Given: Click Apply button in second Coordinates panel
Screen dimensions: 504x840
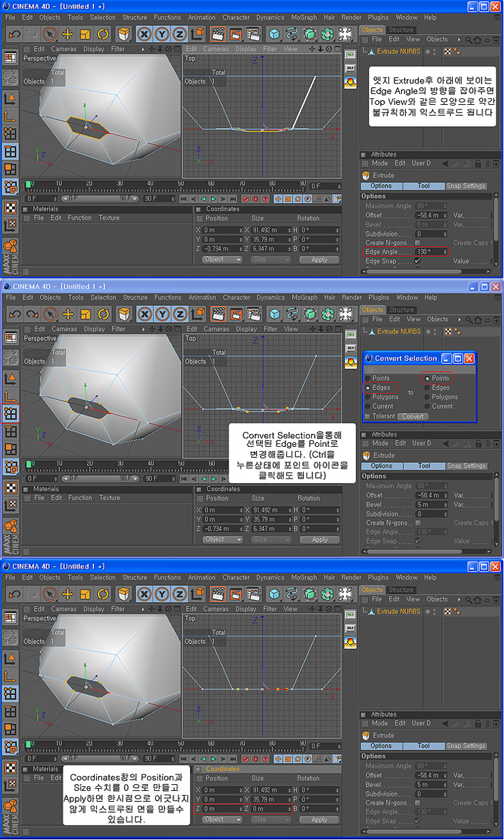Looking at the screenshot, I should [x=319, y=540].
